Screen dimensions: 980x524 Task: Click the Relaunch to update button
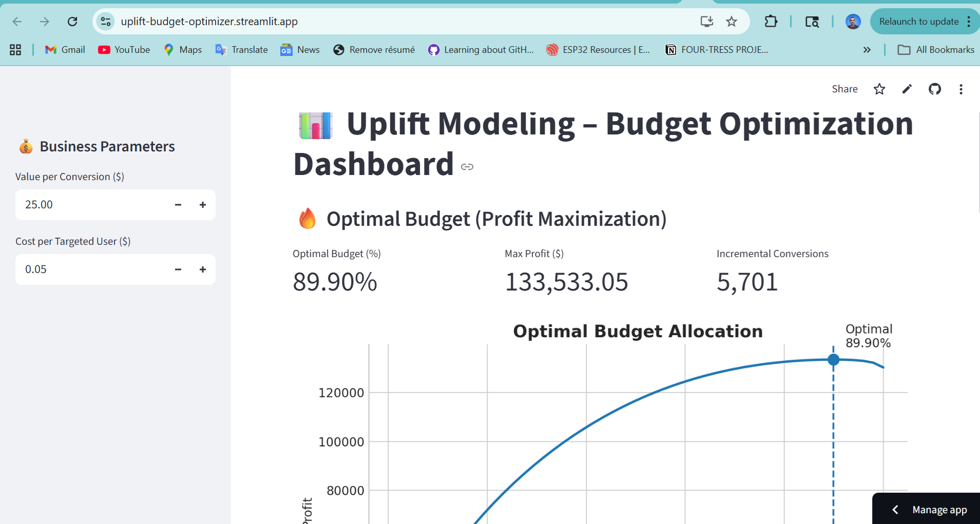click(x=919, y=22)
